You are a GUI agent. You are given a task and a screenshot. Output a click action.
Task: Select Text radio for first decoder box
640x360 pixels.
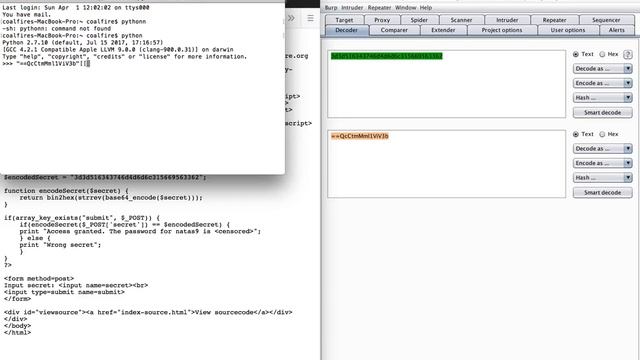(x=576, y=54)
